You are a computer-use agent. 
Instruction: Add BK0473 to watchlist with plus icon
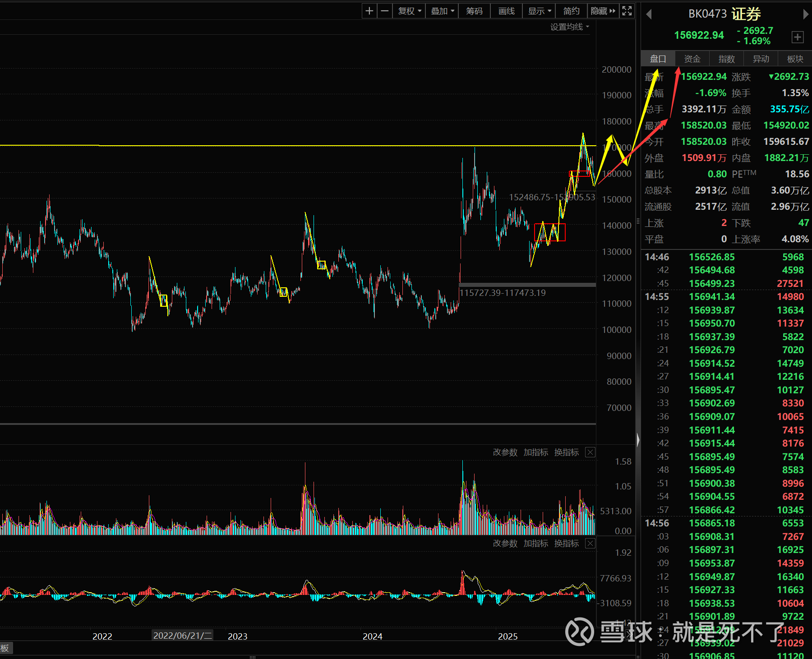798,37
